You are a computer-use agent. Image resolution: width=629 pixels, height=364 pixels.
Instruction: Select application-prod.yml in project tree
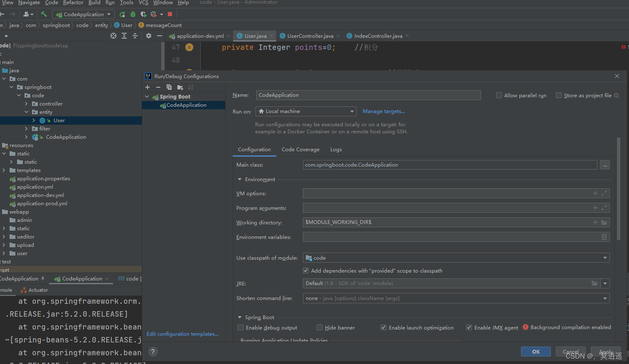[x=42, y=204]
